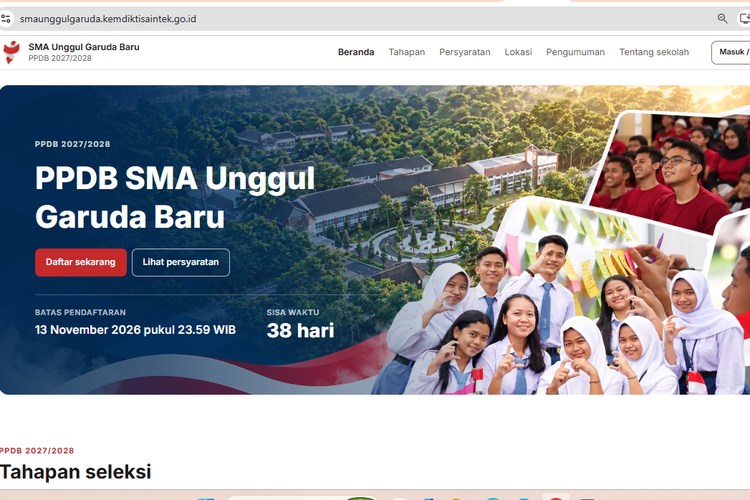Click the SMA Unggul Garuda Baru logo
The width and height of the screenshot is (750, 500).
click(x=11, y=52)
